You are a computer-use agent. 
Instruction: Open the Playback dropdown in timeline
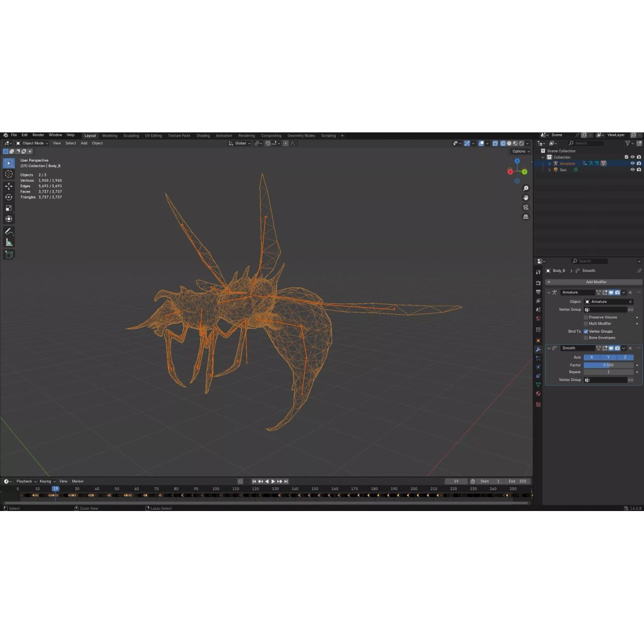pos(26,481)
